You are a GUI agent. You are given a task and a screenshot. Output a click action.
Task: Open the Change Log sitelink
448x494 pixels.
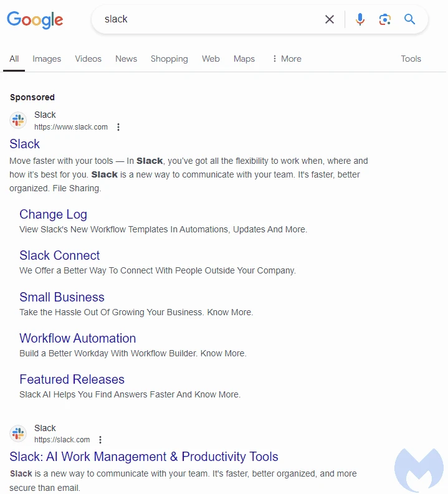point(53,214)
